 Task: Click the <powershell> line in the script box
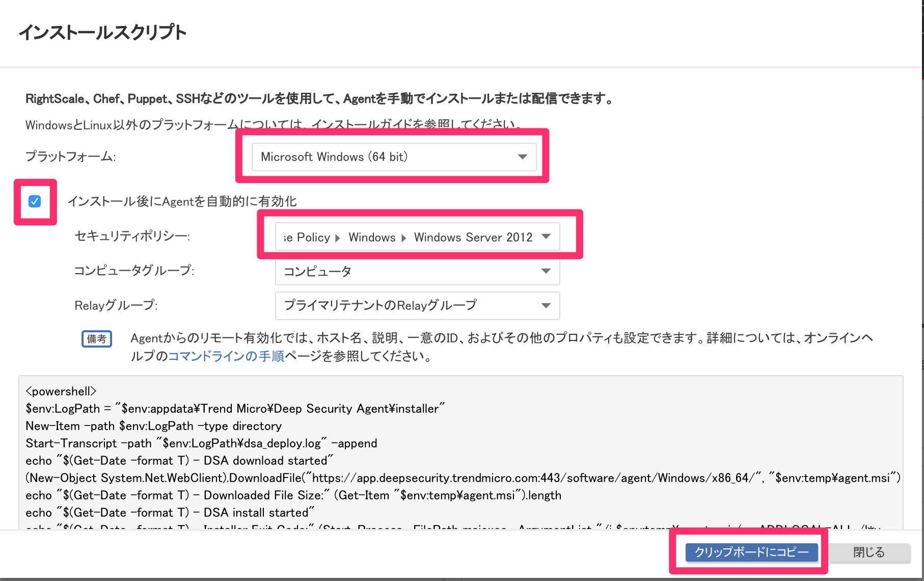tap(61, 391)
